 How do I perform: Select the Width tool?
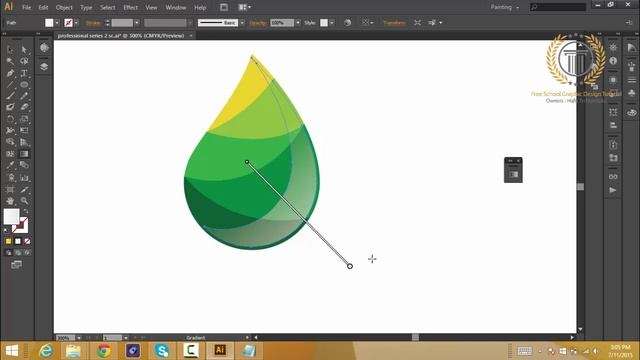click(x=10, y=131)
